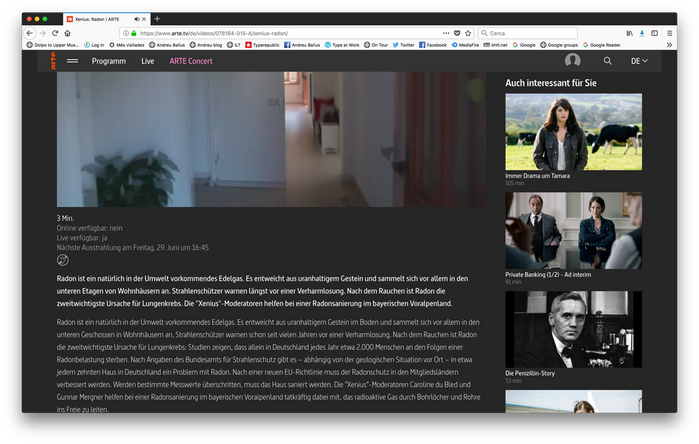Reload the current page
Image resolution: width=699 pixels, height=444 pixels.
tap(55, 33)
